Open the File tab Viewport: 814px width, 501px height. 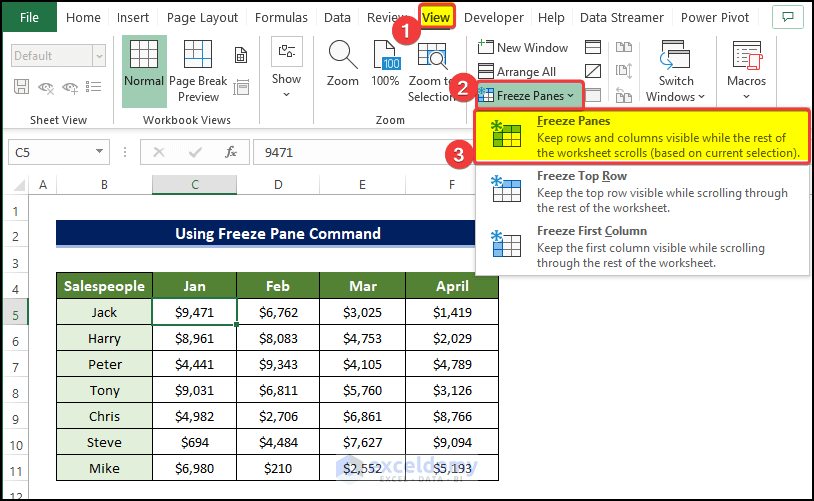29,18
